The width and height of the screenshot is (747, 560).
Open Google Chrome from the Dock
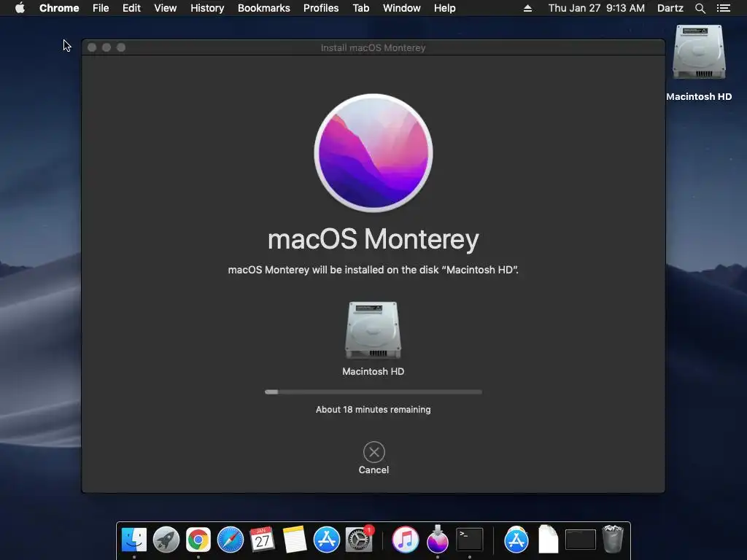tap(198, 540)
